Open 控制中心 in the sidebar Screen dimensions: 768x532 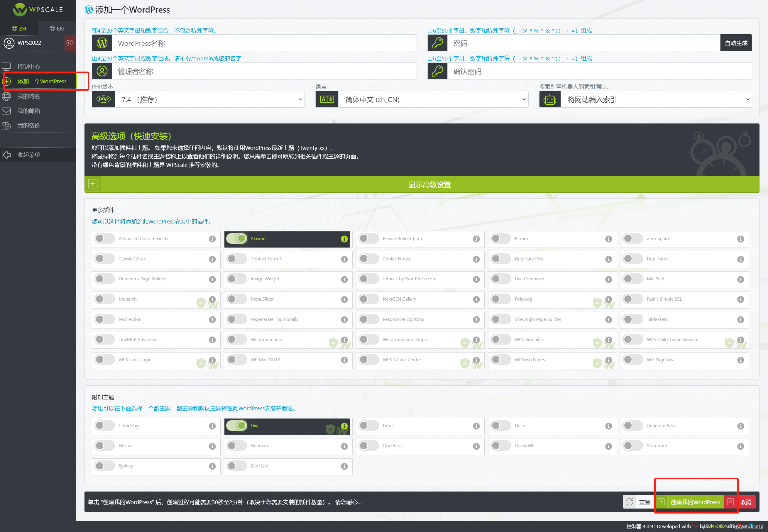(x=38, y=66)
